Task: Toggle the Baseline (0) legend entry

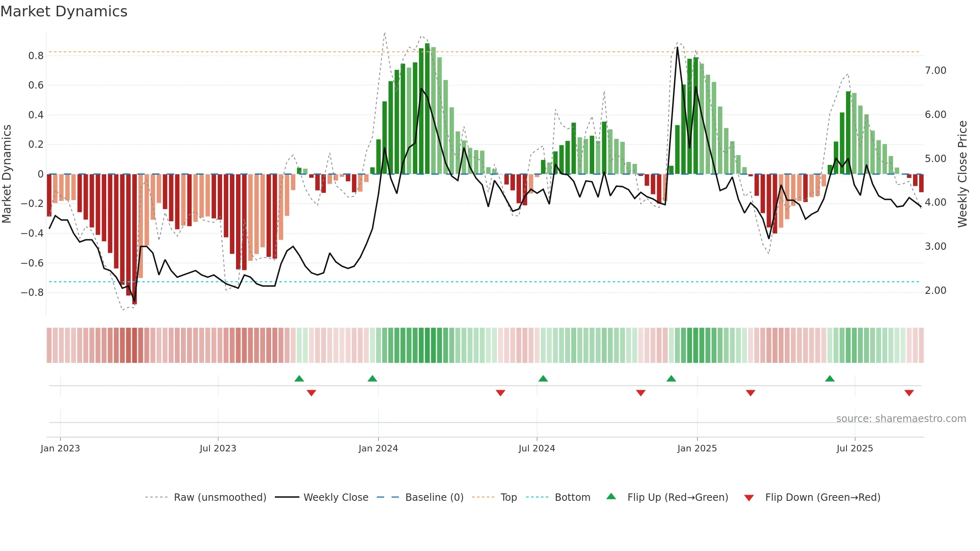Action: pyautogui.click(x=420, y=497)
